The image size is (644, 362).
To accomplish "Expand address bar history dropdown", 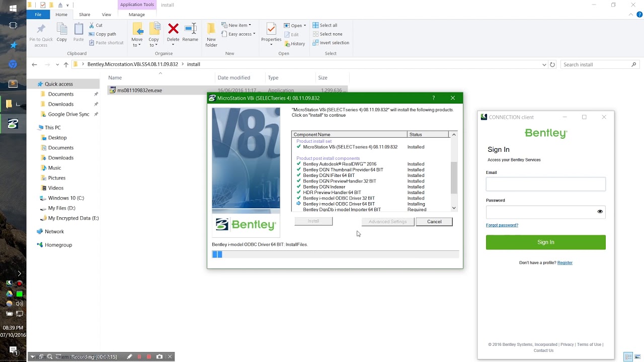I will (544, 64).
